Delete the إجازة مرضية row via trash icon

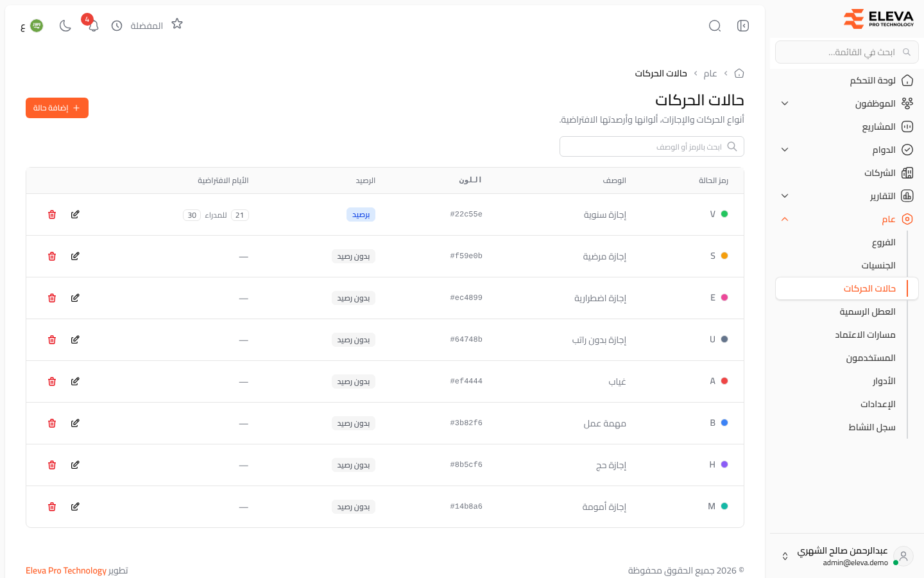pos(52,256)
